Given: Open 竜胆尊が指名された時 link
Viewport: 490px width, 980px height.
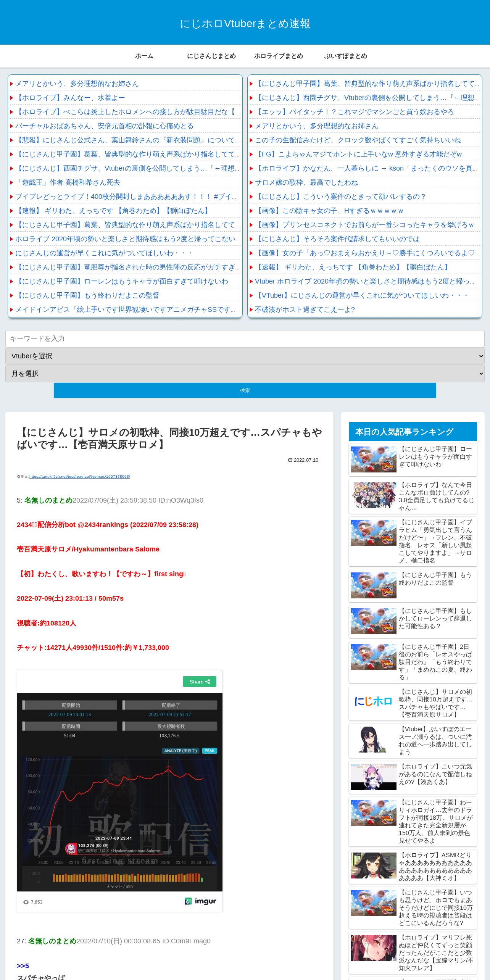Looking at the screenshot, I should click(x=127, y=267).
